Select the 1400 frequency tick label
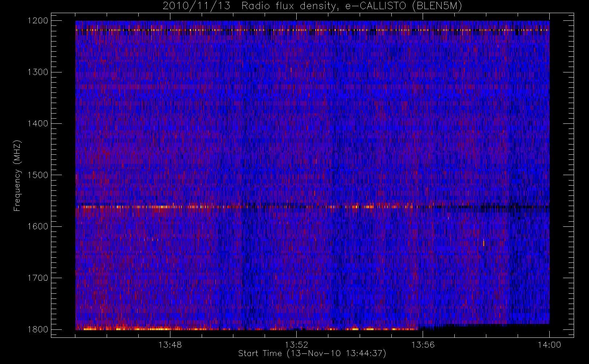The height and width of the screenshot is (364, 589). coord(38,123)
